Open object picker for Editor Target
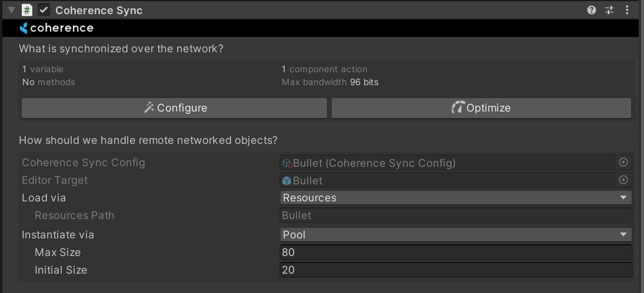 tap(623, 180)
